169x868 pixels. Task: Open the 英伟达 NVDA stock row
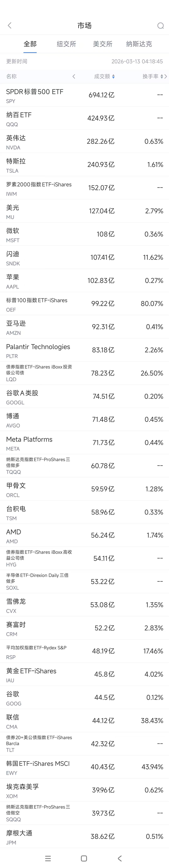[x=84, y=142]
